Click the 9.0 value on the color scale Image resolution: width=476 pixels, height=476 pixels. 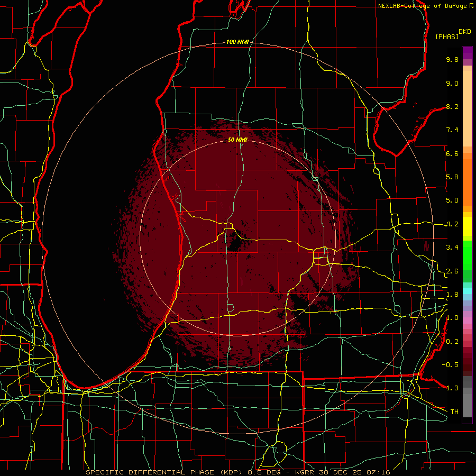(452, 83)
